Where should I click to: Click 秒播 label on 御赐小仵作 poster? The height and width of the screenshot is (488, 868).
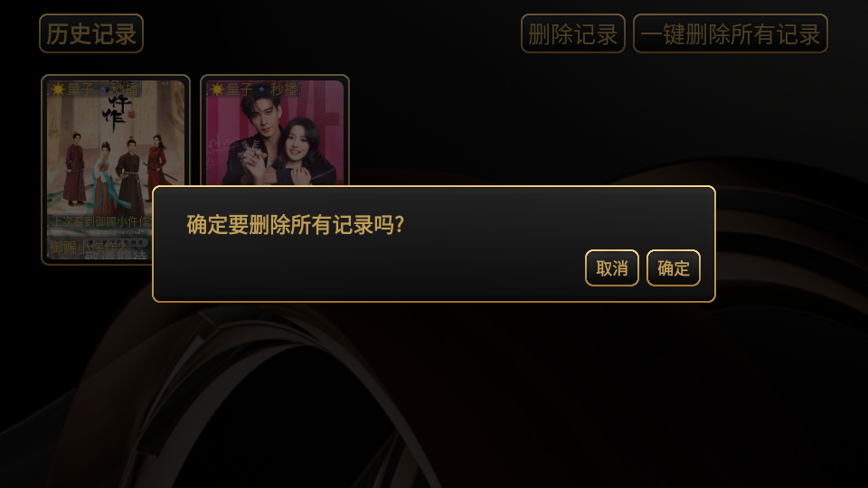(125, 89)
